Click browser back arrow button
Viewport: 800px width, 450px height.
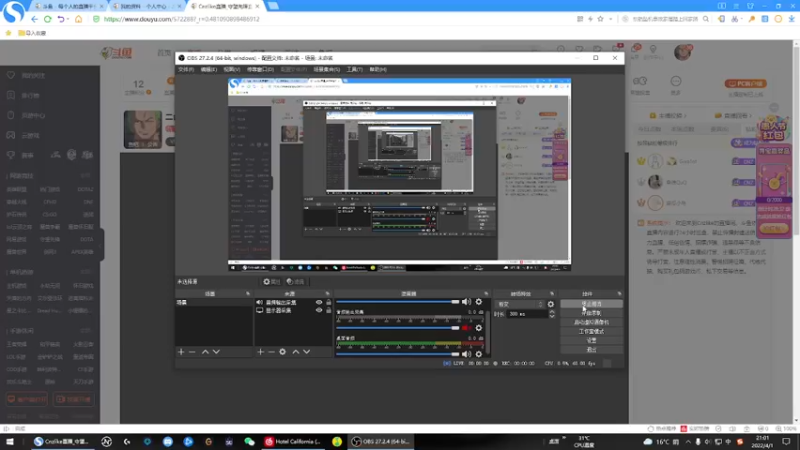click(34, 19)
